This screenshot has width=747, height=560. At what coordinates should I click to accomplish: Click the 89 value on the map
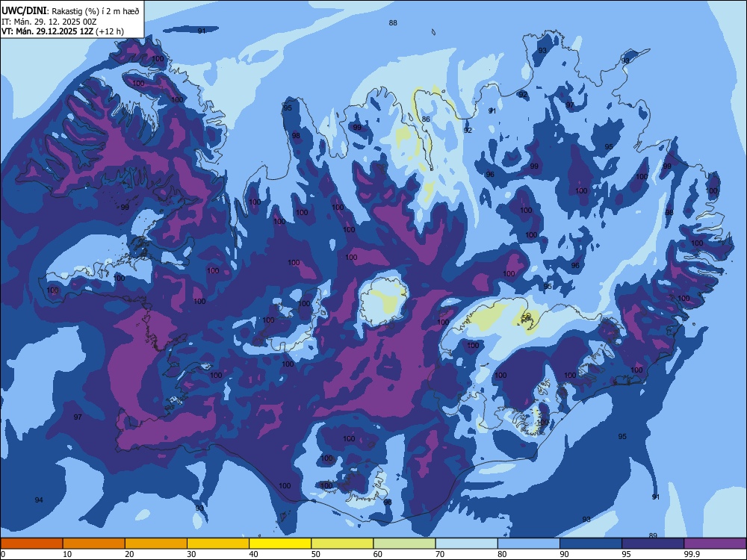click(x=653, y=535)
